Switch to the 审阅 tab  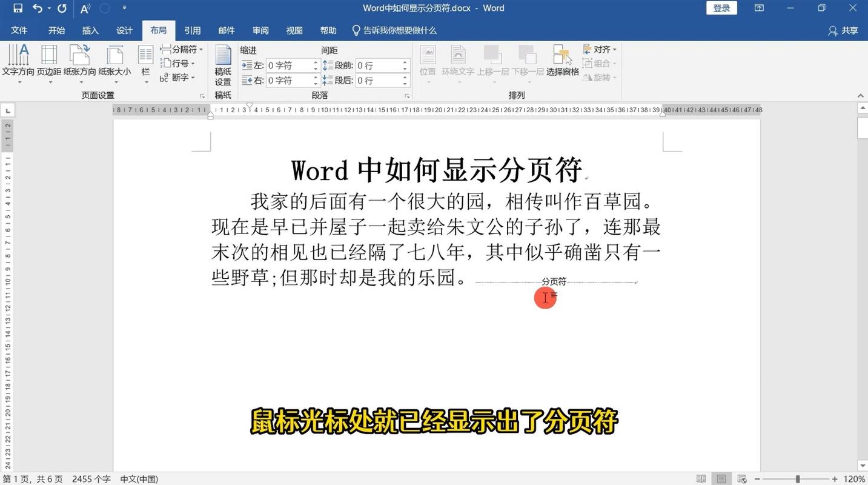[260, 30]
